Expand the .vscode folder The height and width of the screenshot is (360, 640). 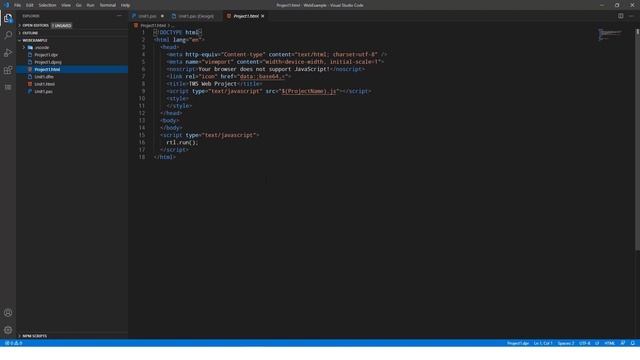tap(24, 47)
